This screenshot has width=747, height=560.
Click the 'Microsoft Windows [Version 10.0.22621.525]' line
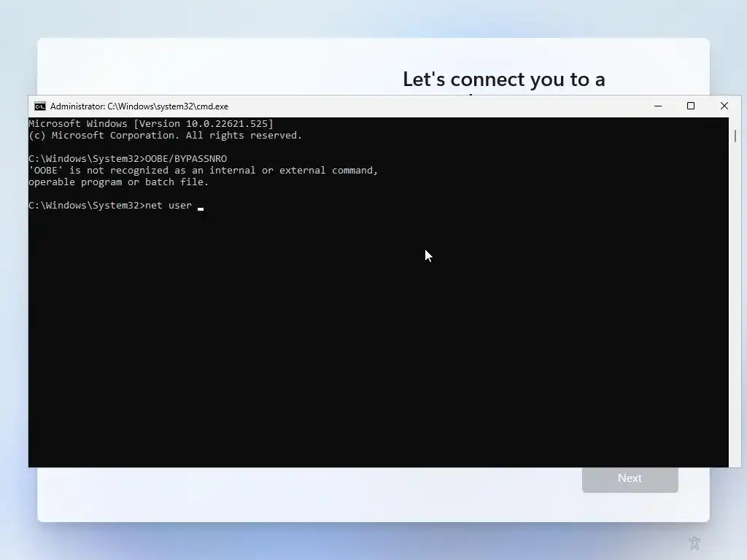[x=151, y=124]
